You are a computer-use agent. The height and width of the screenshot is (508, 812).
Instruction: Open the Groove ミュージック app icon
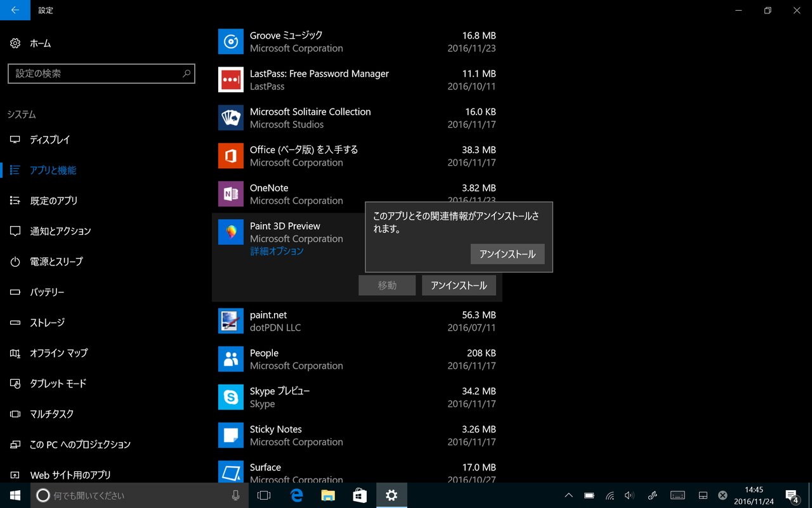pyautogui.click(x=231, y=42)
